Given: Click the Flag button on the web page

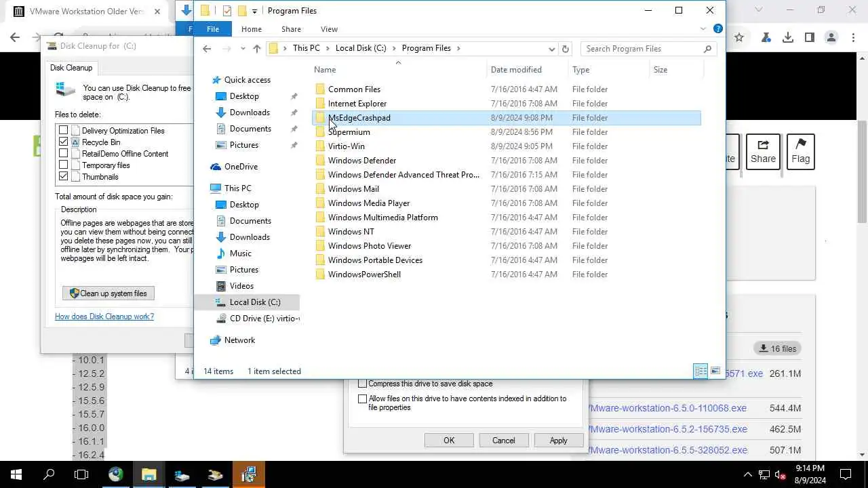Looking at the screenshot, I should [801, 152].
